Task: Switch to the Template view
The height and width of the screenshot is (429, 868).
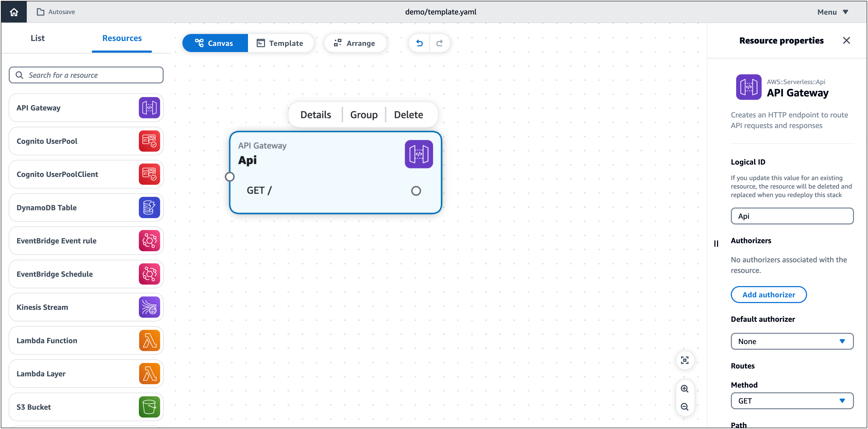Action: (281, 43)
